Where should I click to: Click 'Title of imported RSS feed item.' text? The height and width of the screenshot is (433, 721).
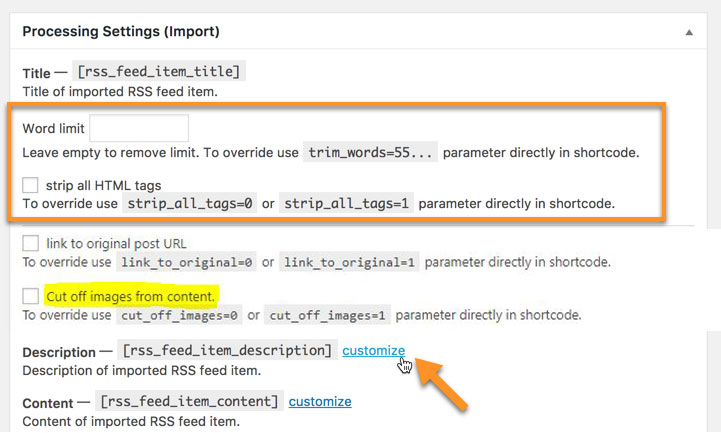(x=120, y=91)
